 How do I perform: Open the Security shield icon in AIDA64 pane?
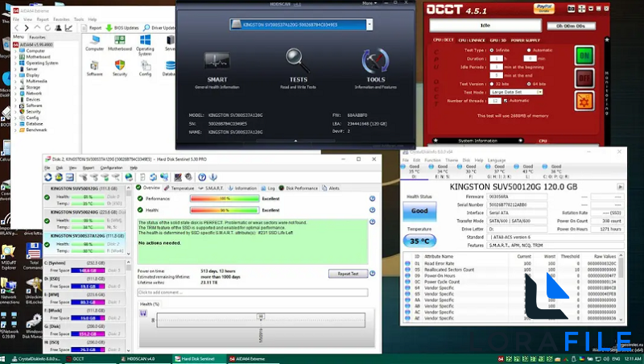pos(119,68)
